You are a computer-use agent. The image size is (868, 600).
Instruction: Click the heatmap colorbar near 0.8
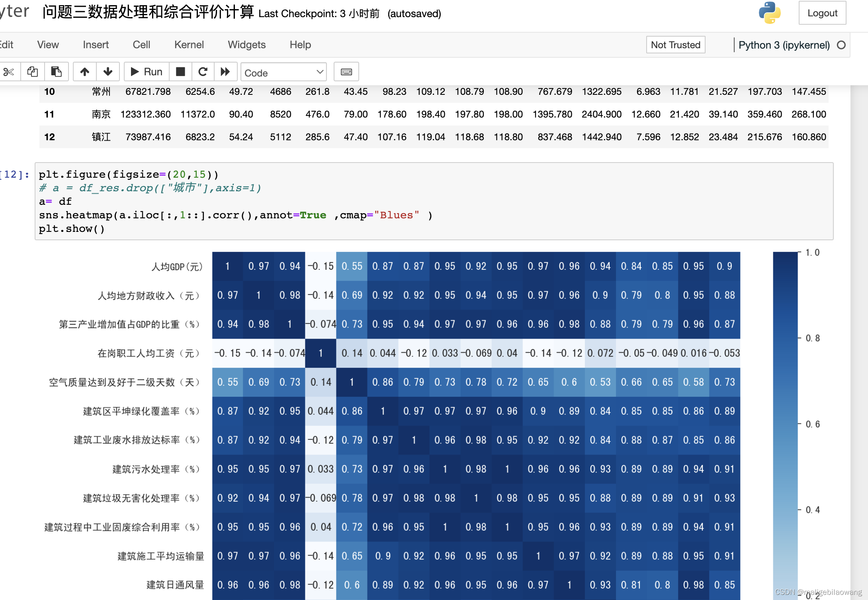785,338
